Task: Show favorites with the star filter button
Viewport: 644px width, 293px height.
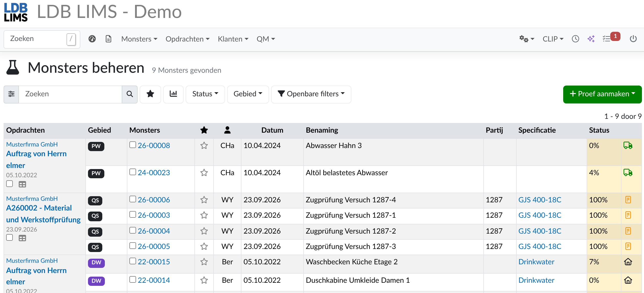Action: click(150, 94)
